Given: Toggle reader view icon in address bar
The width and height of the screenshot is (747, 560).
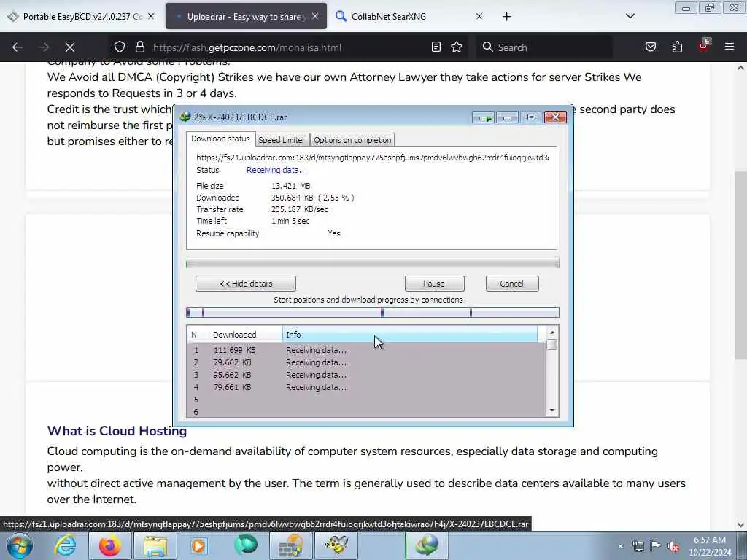Looking at the screenshot, I should (x=436, y=47).
